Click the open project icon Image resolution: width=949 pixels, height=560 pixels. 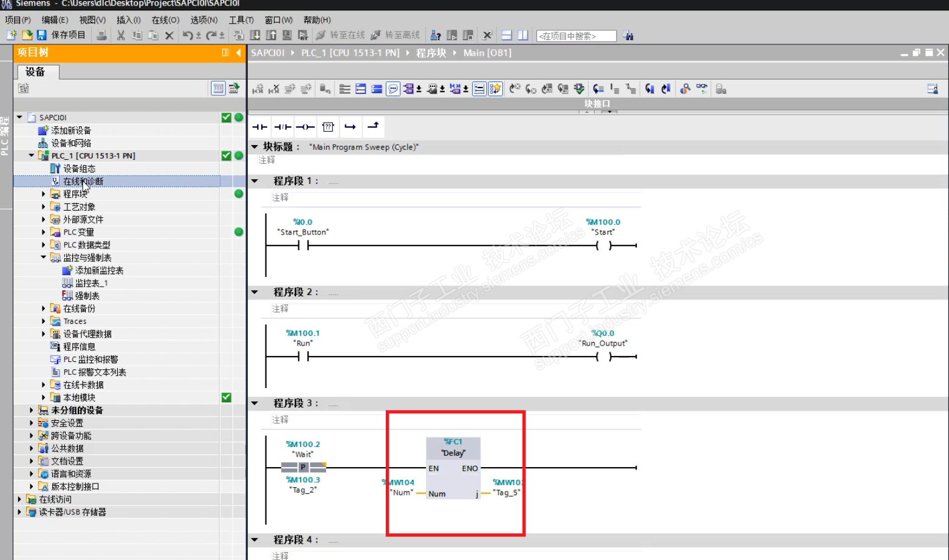(27, 35)
